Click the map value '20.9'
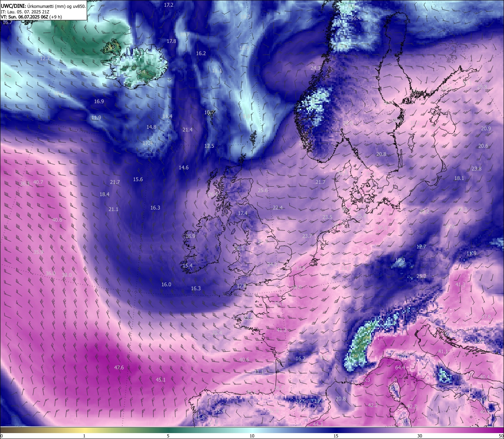 486,128
